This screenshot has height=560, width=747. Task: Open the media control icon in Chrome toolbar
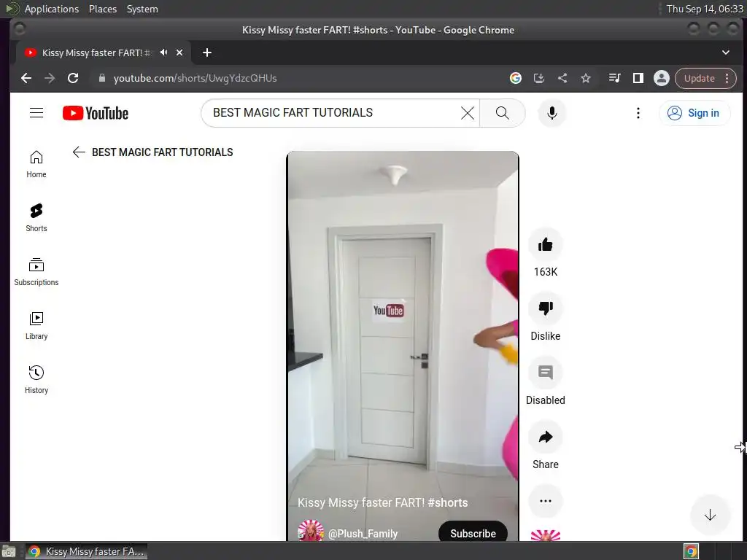614,78
